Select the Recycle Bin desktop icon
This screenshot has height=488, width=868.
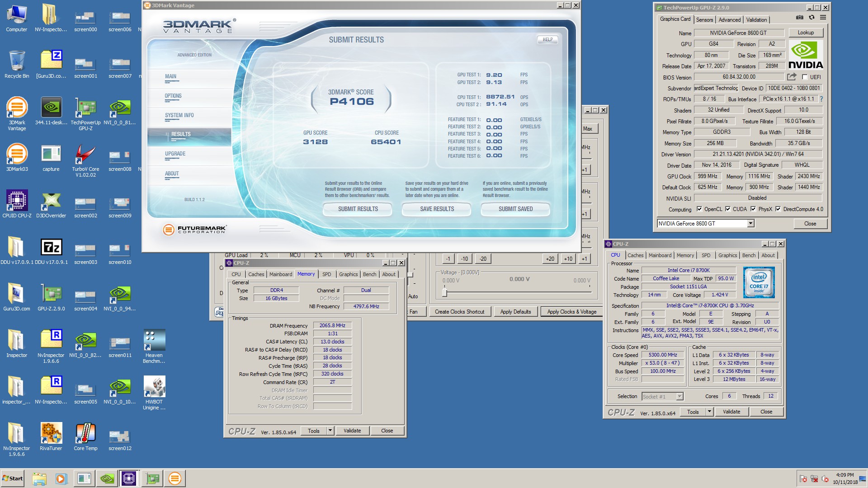[17, 65]
